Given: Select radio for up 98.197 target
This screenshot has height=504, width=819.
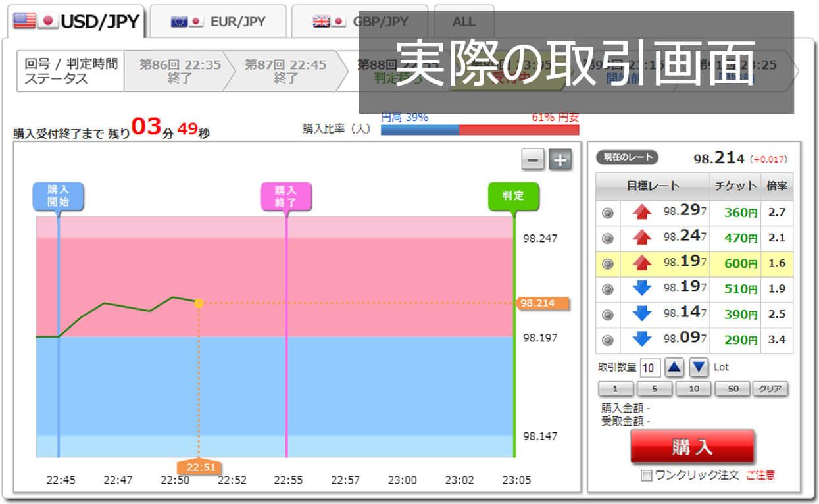Looking at the screenshot, I should [608, 264].
